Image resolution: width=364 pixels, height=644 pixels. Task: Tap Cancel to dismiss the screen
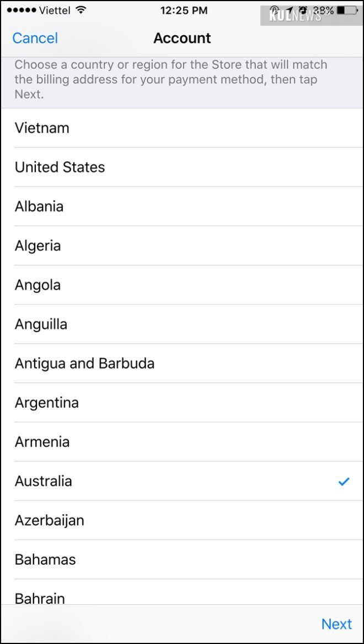pos(35,38)
